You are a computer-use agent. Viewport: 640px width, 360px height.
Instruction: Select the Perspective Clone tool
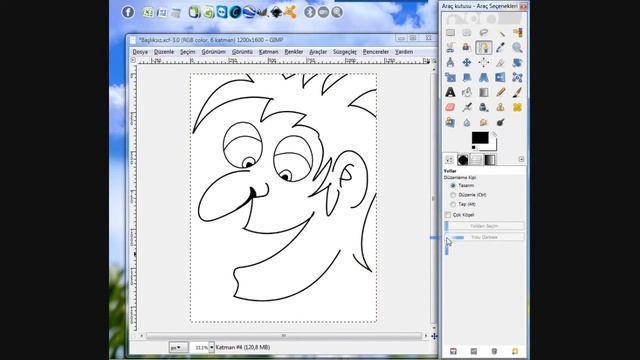pos(450,122)
